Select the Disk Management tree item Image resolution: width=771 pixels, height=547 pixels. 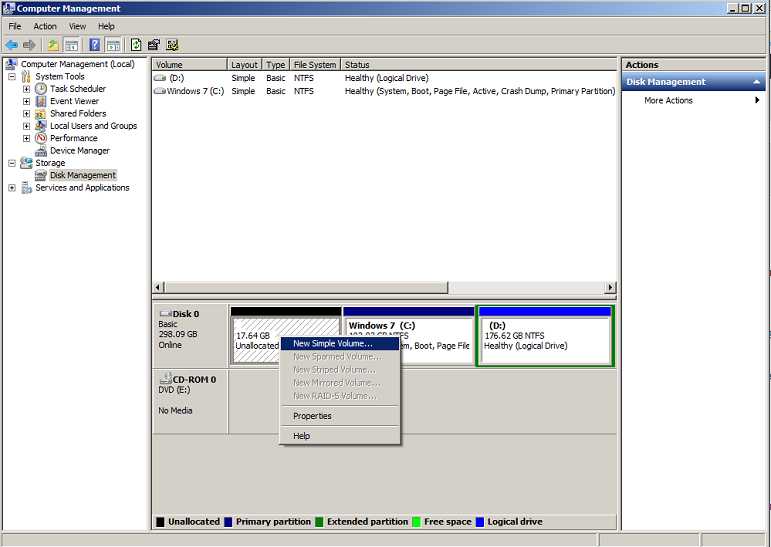click(x=83, y=175)
